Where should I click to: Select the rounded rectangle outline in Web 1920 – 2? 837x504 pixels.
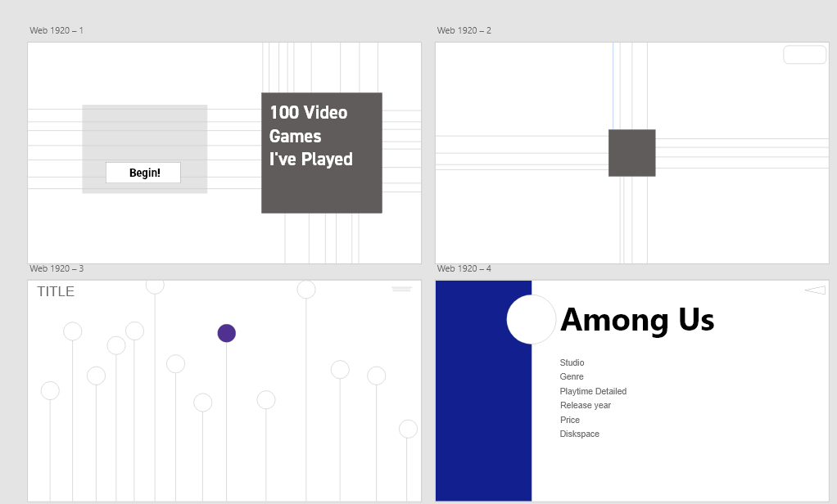tap(804, 55)
